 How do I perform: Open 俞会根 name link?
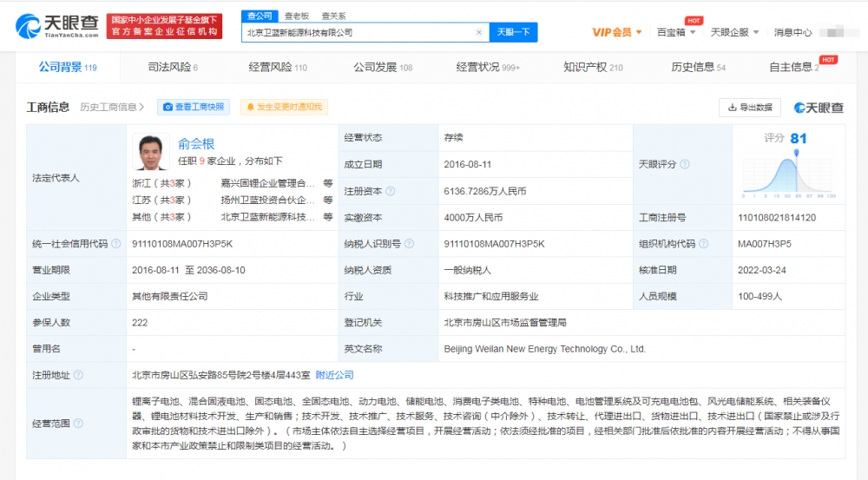tap(196, 144)
